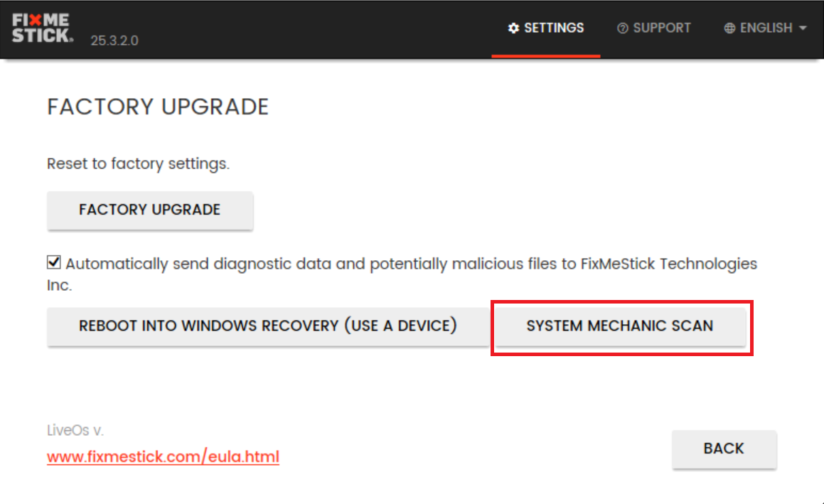Click the Support question mark icon
Image resolution: width=824 pixels, height=504 pixels.
623,28
